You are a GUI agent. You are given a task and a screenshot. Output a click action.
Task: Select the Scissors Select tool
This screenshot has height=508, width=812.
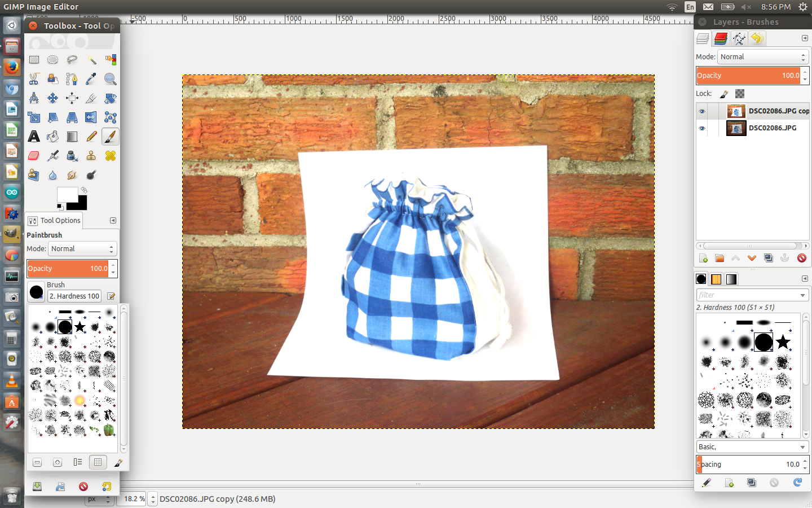(34, 79)
